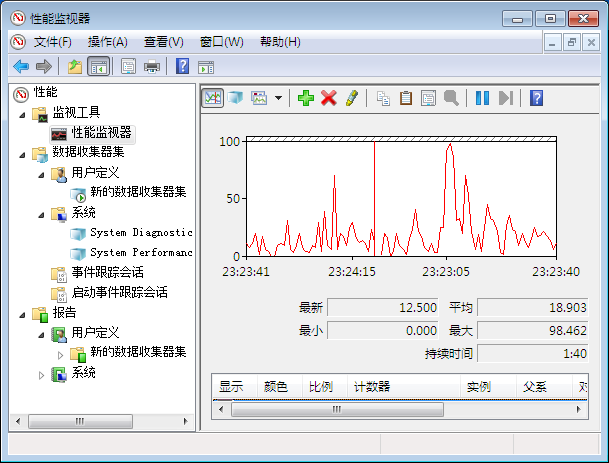
Task: Click the Up one level folder icon
Action: click(75, 66)
